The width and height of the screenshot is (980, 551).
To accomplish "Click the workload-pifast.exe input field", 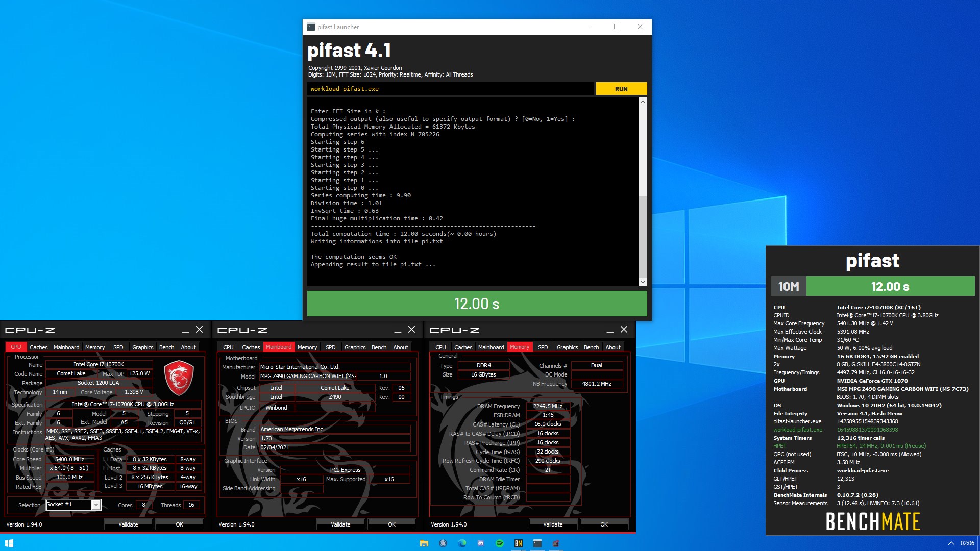I will click(x=450, y=89).
